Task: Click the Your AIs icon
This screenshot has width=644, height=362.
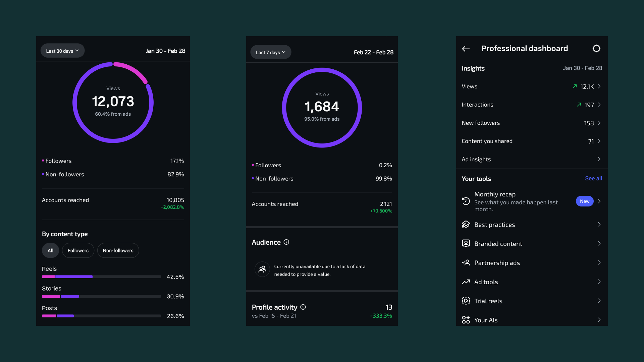Action: pos(466,320)
